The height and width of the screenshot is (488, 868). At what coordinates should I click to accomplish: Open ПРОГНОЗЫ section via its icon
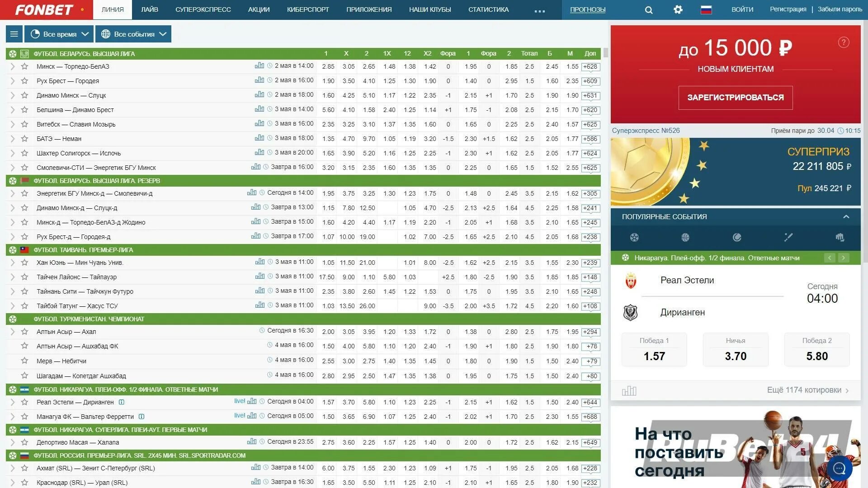(x=587, y=9)
